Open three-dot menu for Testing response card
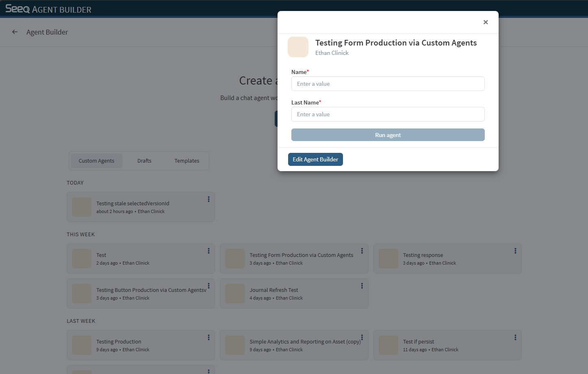This screenshot has width=588, height=374. tap(515, 251)
